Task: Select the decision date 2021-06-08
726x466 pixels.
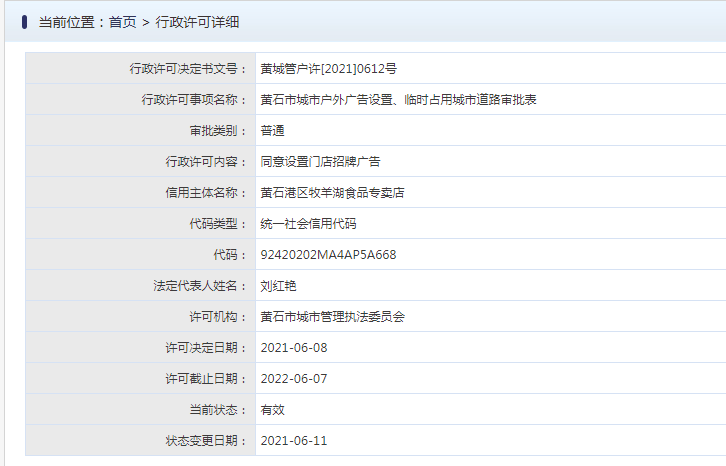Action: tap(294, 348)
